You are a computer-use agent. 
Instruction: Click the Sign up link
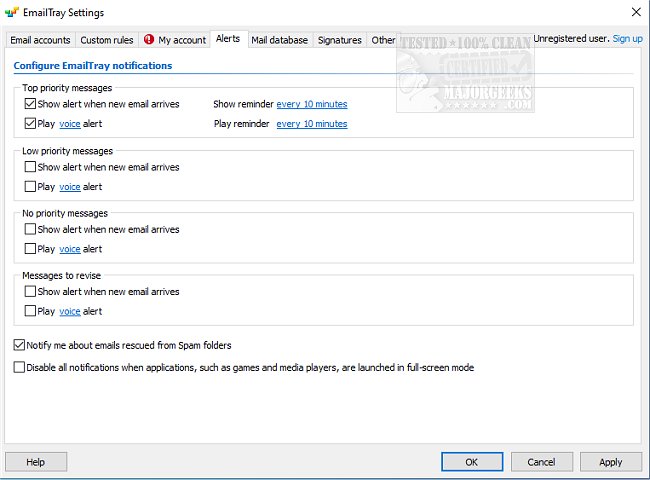pos(628,39)
